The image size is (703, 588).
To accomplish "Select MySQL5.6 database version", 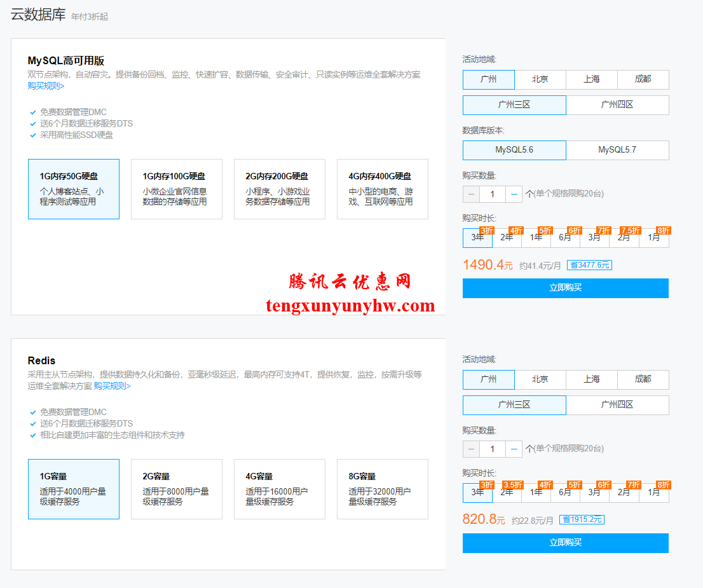I will point(514,150).
